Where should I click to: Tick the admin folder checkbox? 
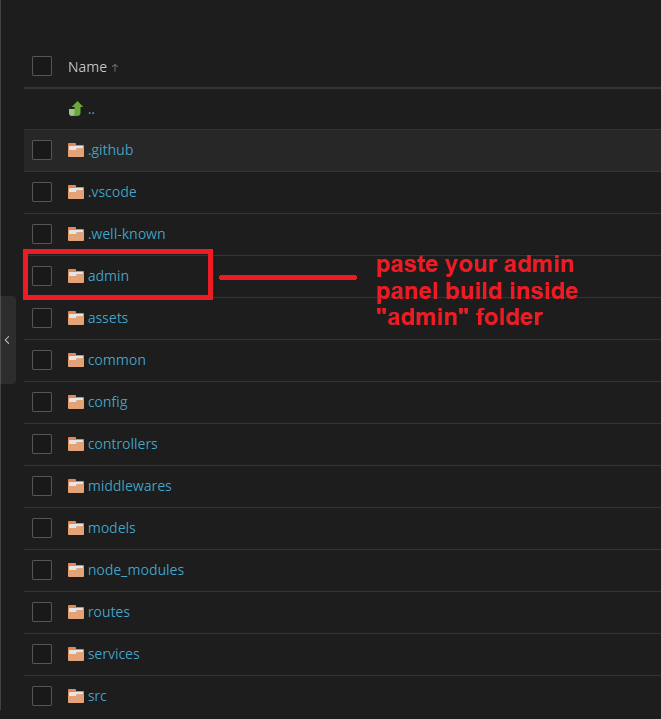[x=42, y=276]
